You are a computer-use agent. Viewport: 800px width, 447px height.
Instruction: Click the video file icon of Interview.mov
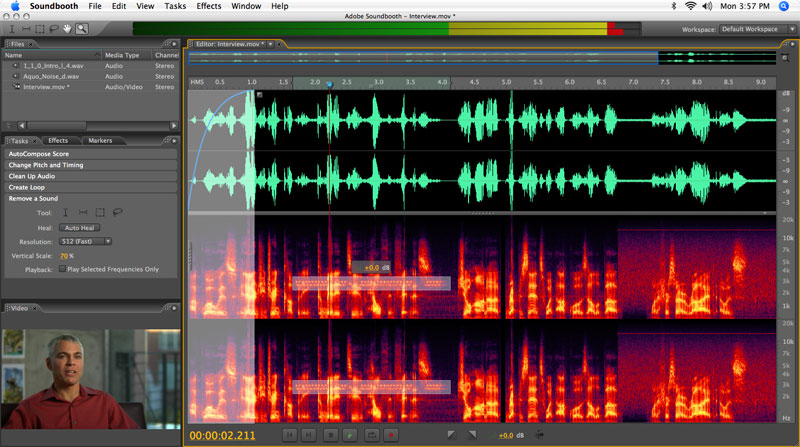[x=16, y=87]
